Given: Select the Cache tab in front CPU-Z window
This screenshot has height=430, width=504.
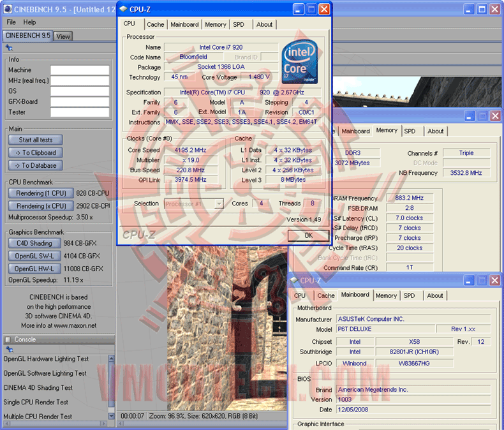Looking at the screenshot, I should [x=155, y=25].
